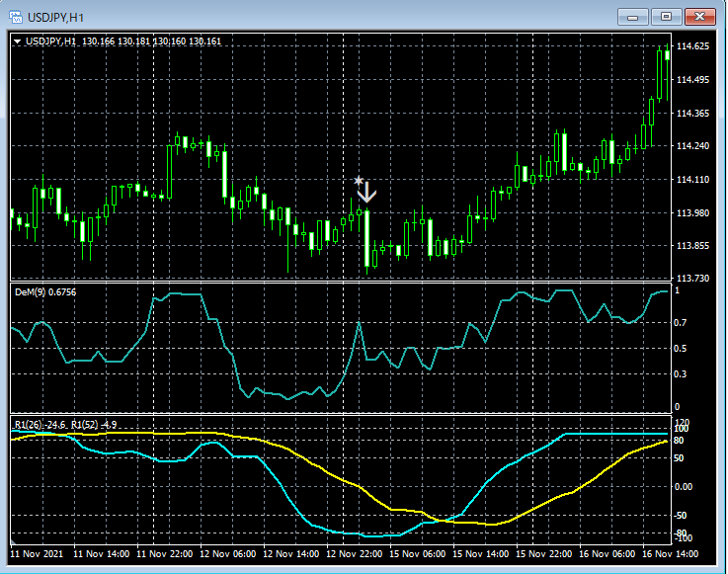Click the 12 Nov 06:00 time label
Image resolution: width=728 pixels, height=574 pixels.
[x=227, y=553]
